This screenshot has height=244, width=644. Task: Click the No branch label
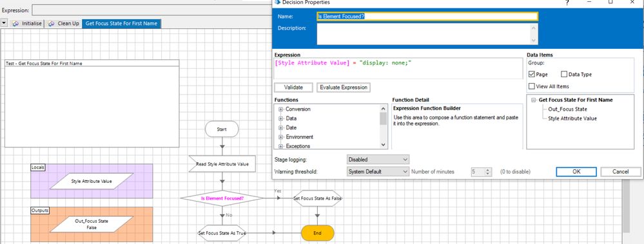(229, 215)
